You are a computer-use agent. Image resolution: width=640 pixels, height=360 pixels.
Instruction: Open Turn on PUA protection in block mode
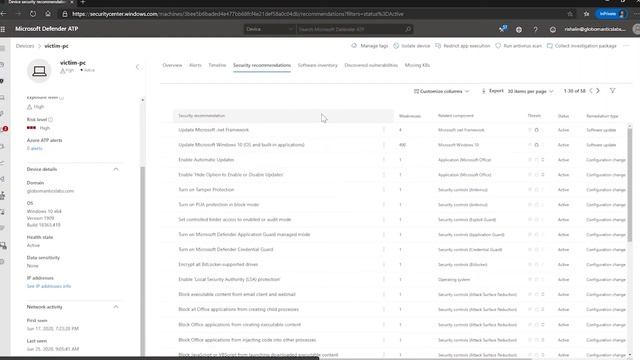[x=219, y=204]
